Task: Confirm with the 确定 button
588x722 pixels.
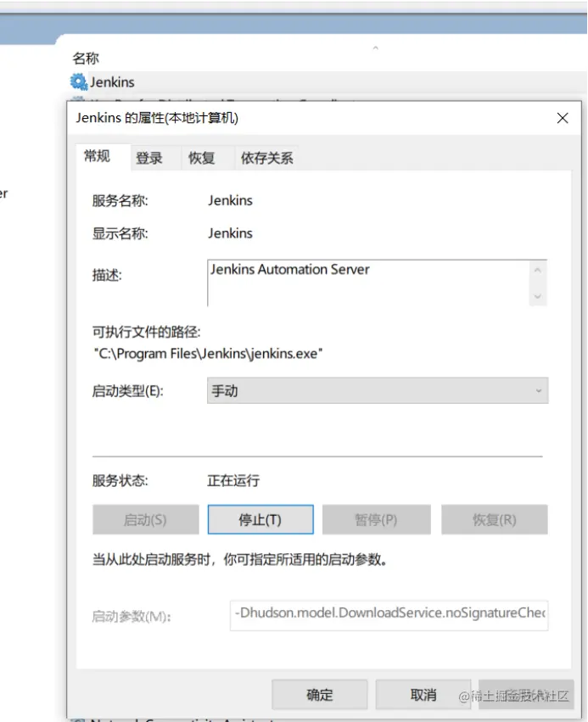Action: (320, 695)
